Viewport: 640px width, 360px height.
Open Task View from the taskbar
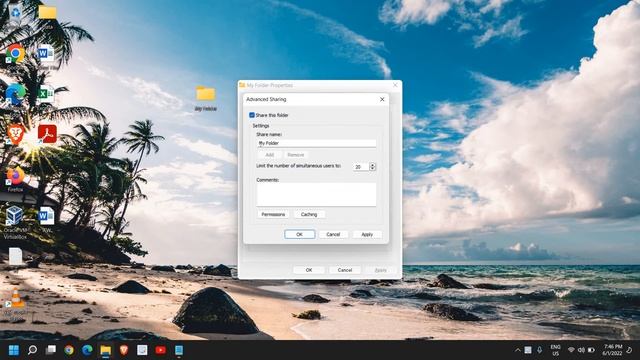tap(51, 350)
